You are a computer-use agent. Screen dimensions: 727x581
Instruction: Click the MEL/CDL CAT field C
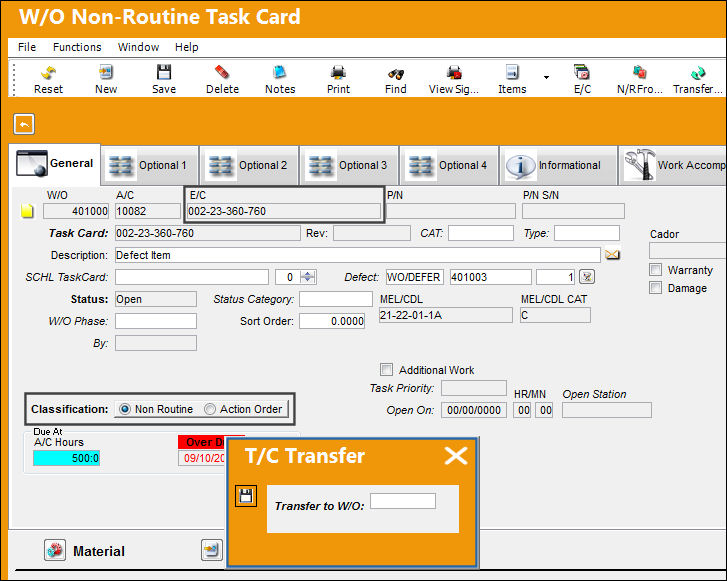(x=555, y=315)
